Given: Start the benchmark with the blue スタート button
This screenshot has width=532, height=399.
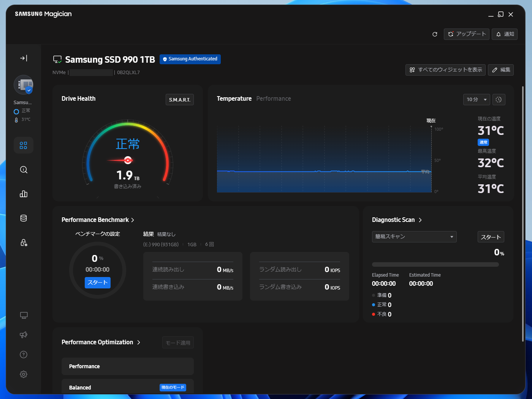Looking at the screenshot, I should (98, 283).
